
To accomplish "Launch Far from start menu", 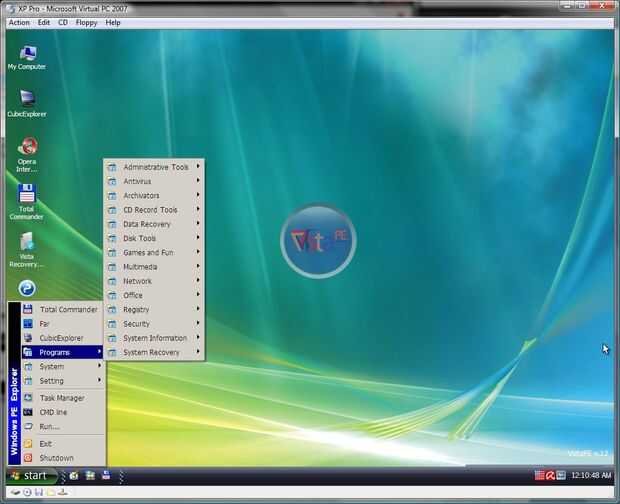I will tap(63, 324).
